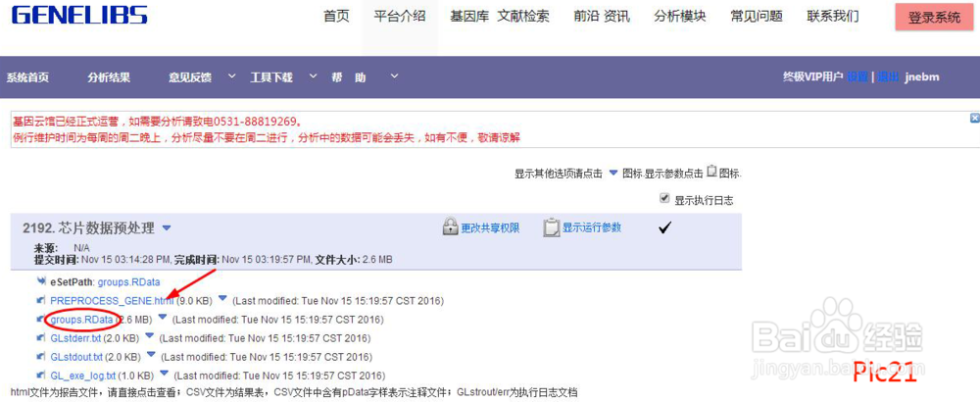980x402 pixels.
Task: Open 帮助 in purple bar
Action: [x=349, y=77]
